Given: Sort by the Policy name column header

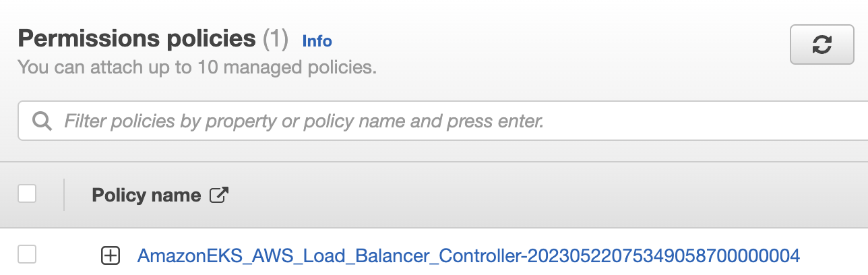Looking at the screenshot, I should click(x=146, y=195).
